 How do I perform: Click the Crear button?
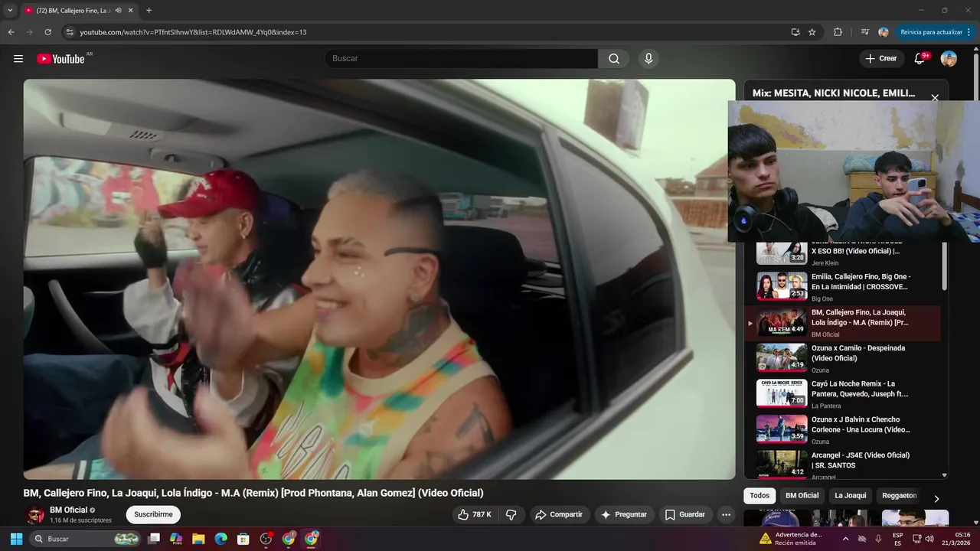coord(881,59)
